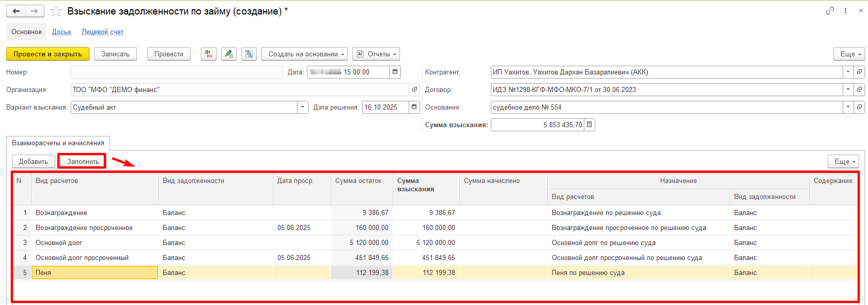Expand the Отчеты menu button

[x=376, y=54]
